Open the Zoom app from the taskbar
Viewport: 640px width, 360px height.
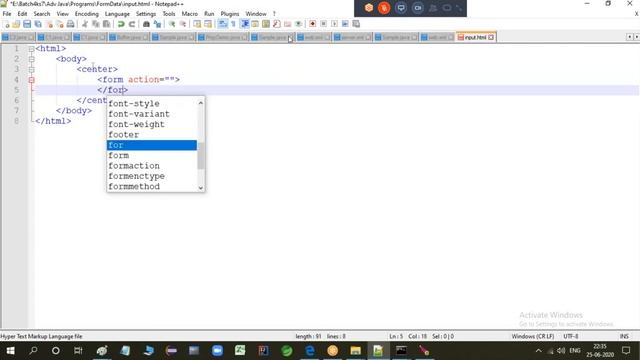(x=218, y=351)
